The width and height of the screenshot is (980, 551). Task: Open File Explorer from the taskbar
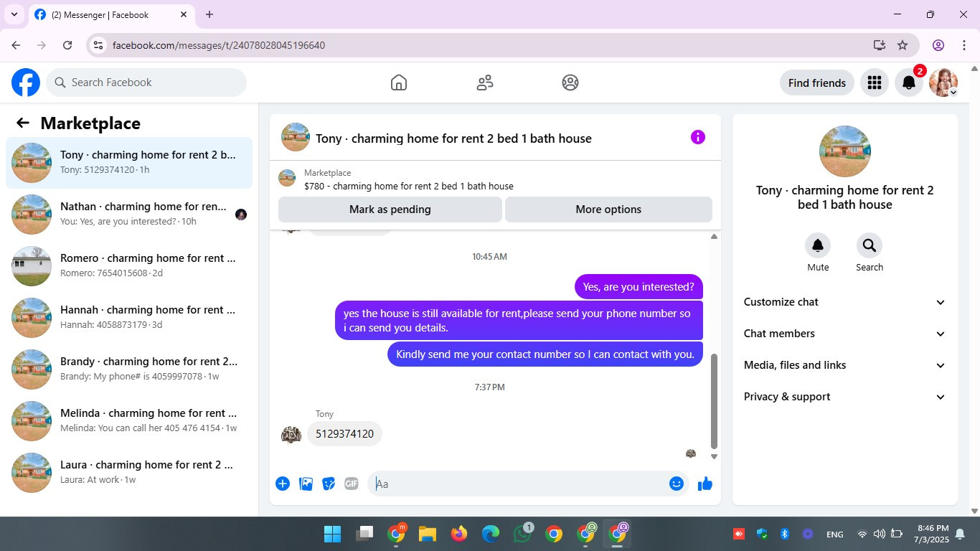(428, 534)
